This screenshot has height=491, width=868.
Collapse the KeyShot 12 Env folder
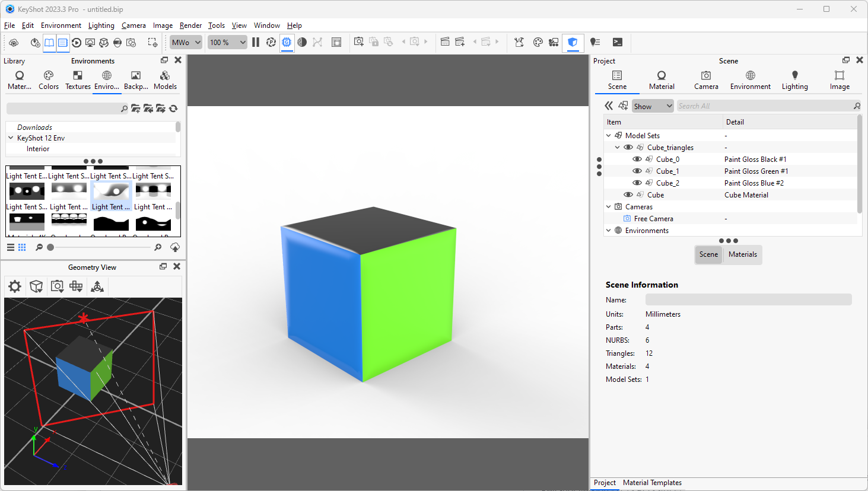click(11, 138)
